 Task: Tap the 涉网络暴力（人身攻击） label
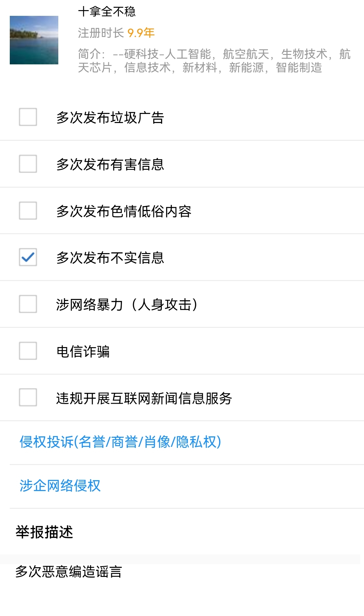127,305
